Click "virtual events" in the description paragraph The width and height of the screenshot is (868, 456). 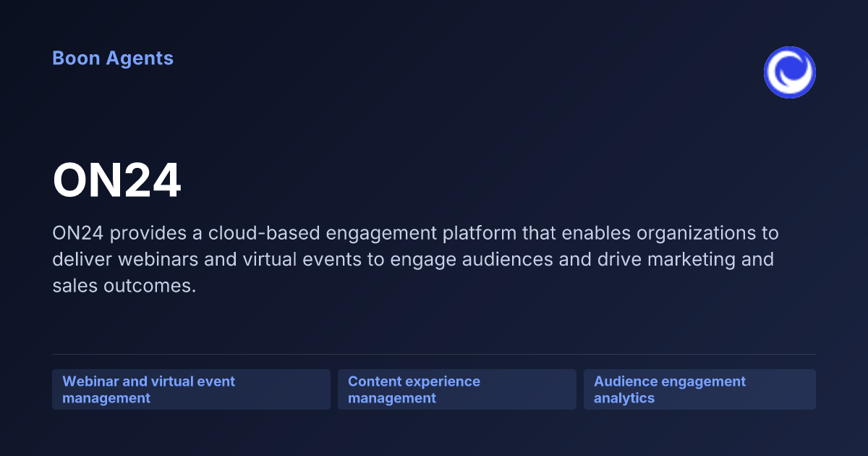point(316,259)
